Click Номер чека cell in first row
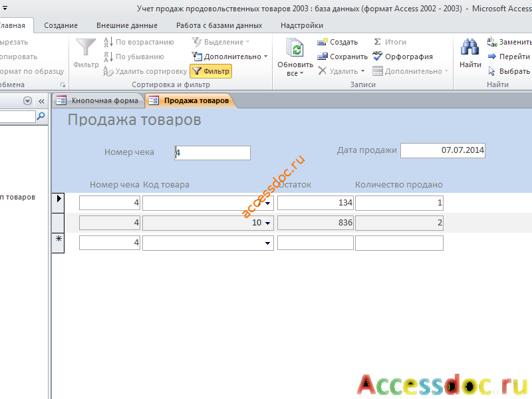The image size is (532, 399). (x=110, y=203)
